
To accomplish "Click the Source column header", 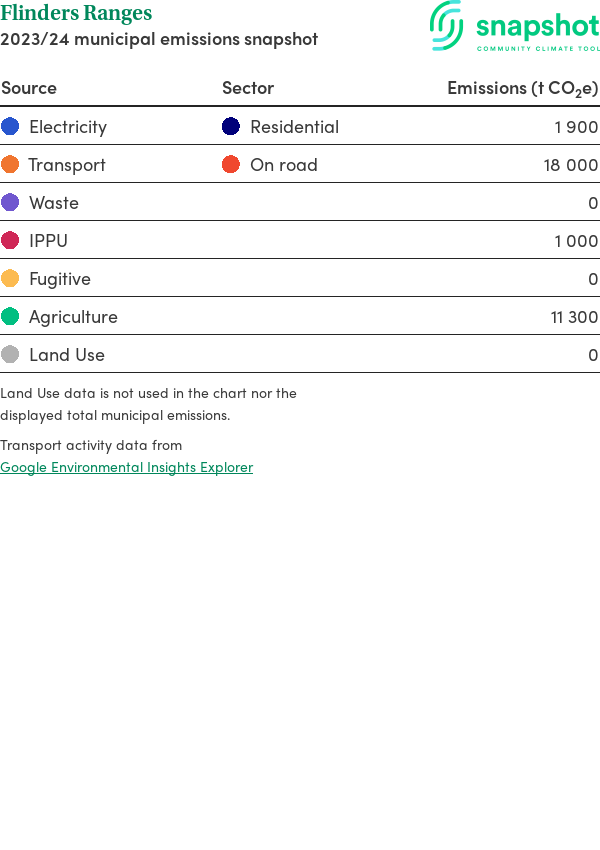I will (29, 88).
